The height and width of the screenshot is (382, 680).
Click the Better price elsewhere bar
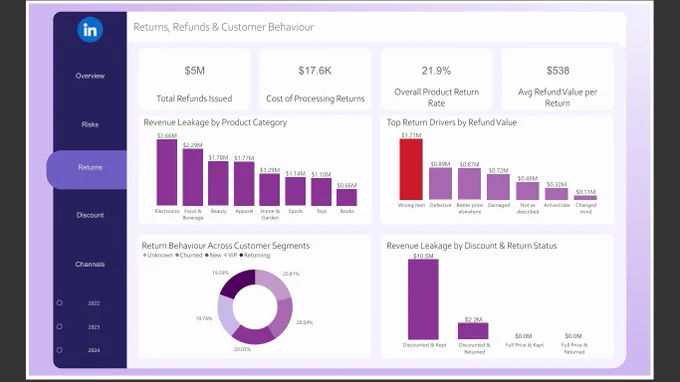tap(469, 184)
